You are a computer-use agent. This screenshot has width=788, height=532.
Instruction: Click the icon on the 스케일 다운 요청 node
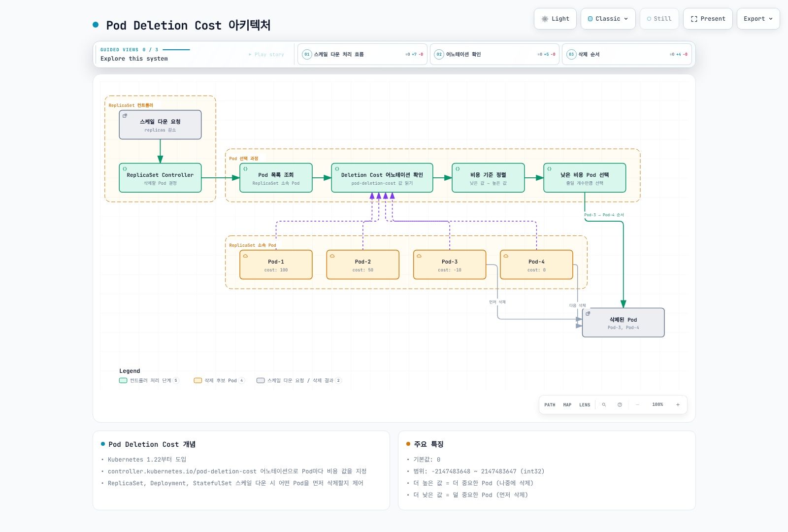[x=125, y=116]
